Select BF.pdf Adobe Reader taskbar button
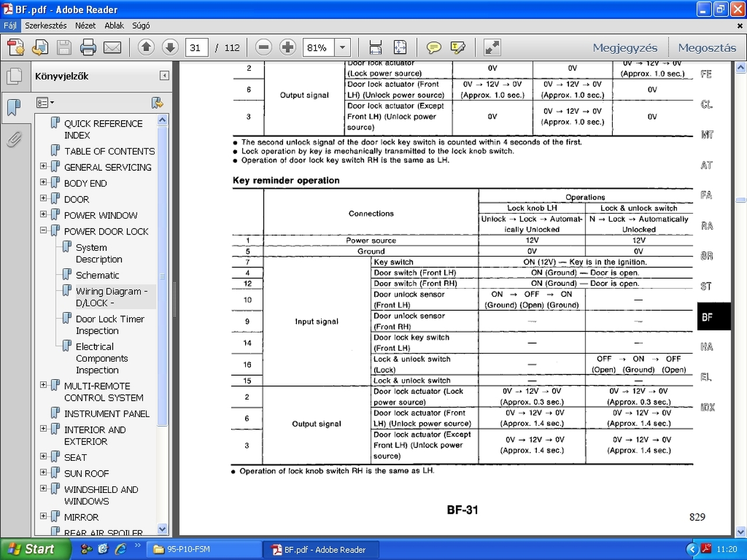Viewport: 747px width, 560px height. pos(322,549)
